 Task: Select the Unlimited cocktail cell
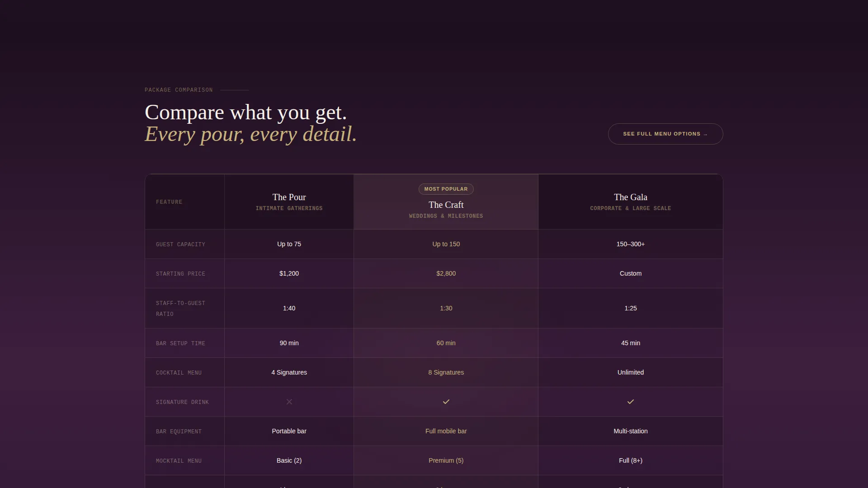631,372
